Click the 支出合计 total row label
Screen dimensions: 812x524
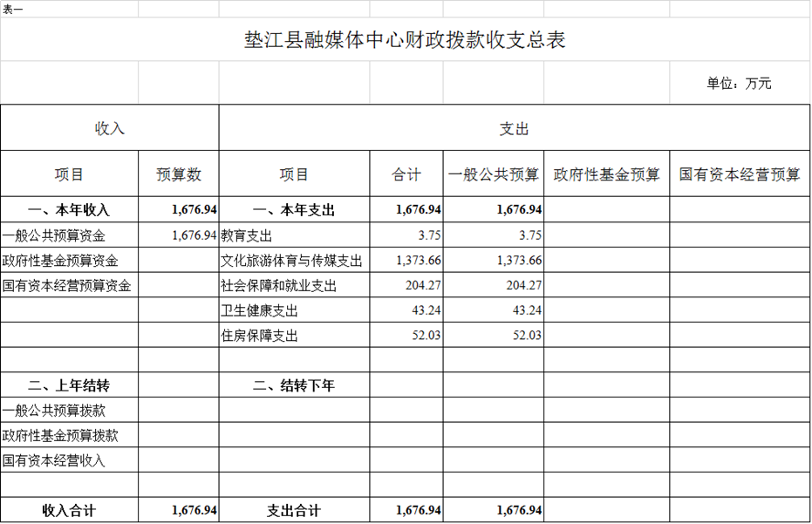pos(294,510)
